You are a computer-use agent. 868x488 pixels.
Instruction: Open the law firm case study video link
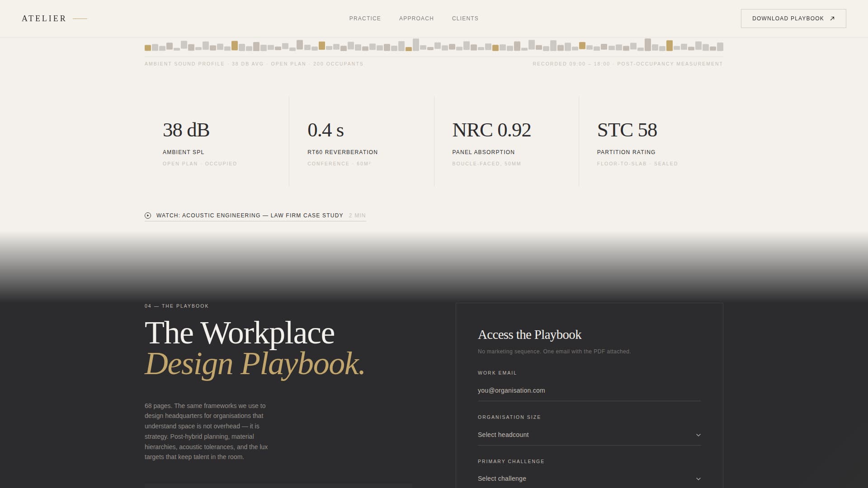pyautogui.click(x=250, y=216)
